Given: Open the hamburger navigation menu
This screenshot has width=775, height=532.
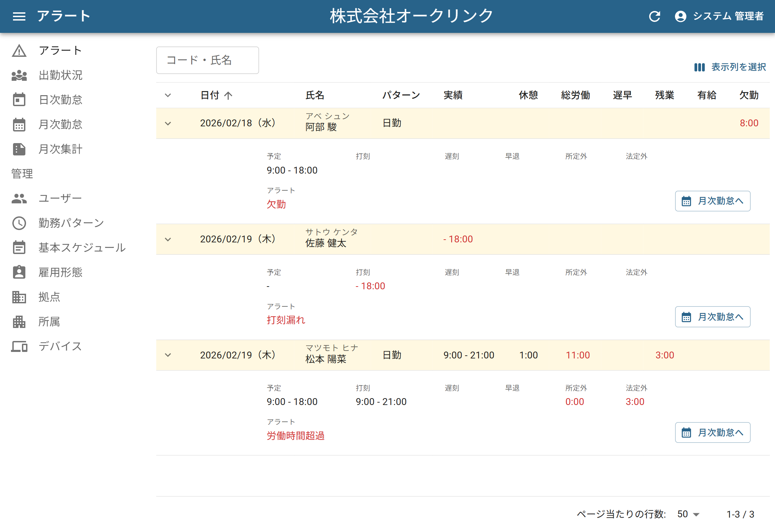Looking at the screenshot, I should tap(19, 16).
